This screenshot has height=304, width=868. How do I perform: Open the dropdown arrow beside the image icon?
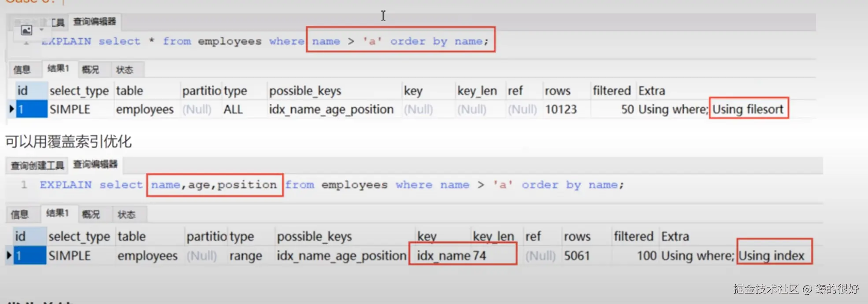41,30
